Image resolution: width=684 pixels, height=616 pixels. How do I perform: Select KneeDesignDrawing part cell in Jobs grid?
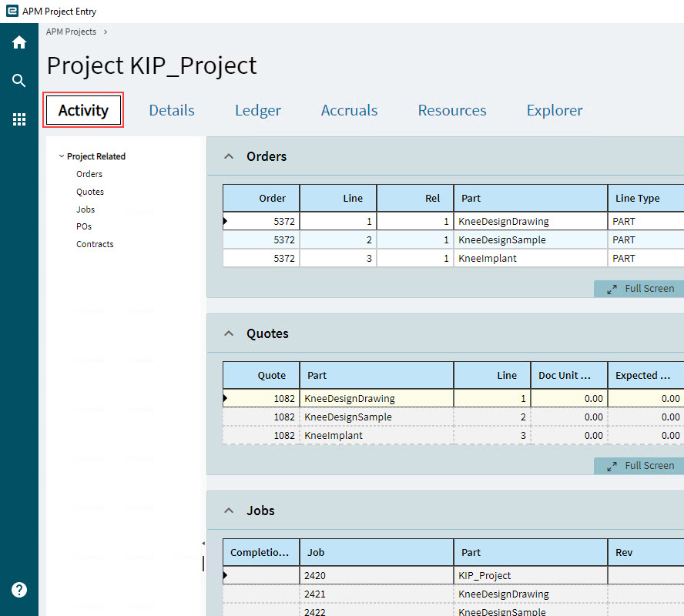pos(531,594)
